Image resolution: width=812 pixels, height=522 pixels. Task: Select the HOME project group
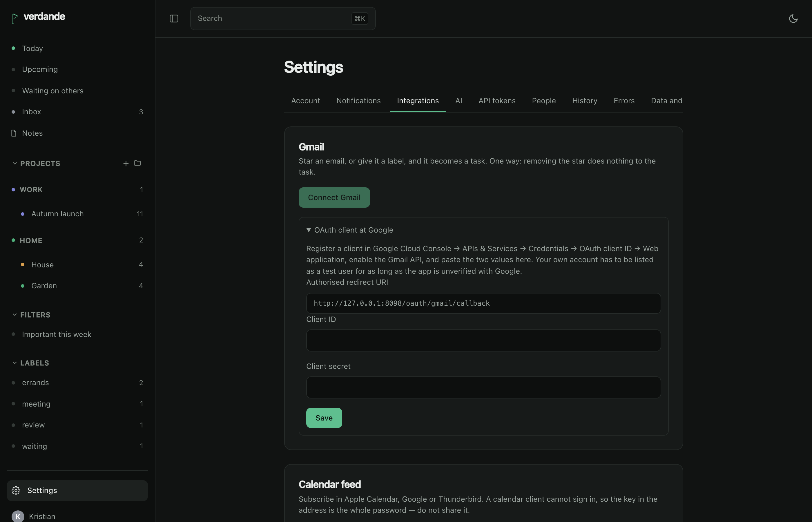pos(77,240)
